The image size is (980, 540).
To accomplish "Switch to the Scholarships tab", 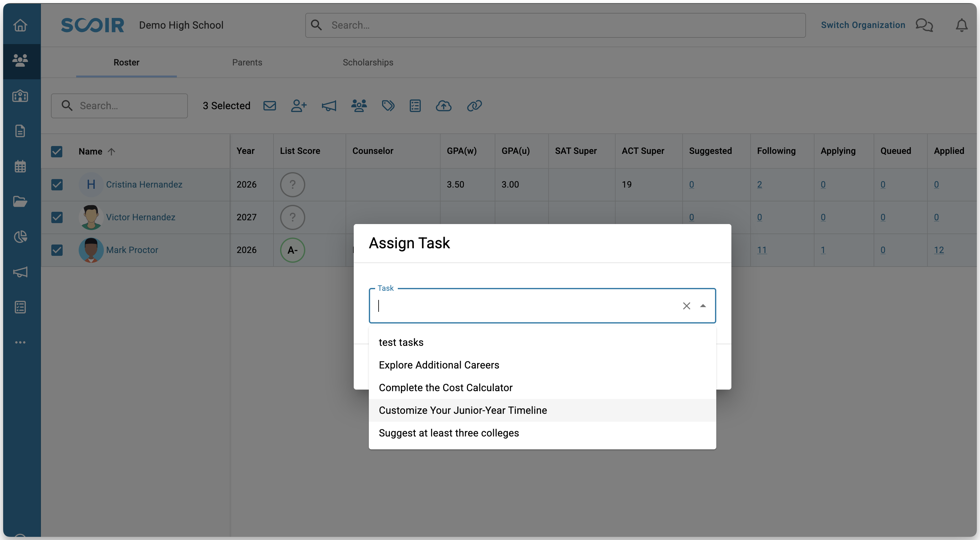I will 368,62.
